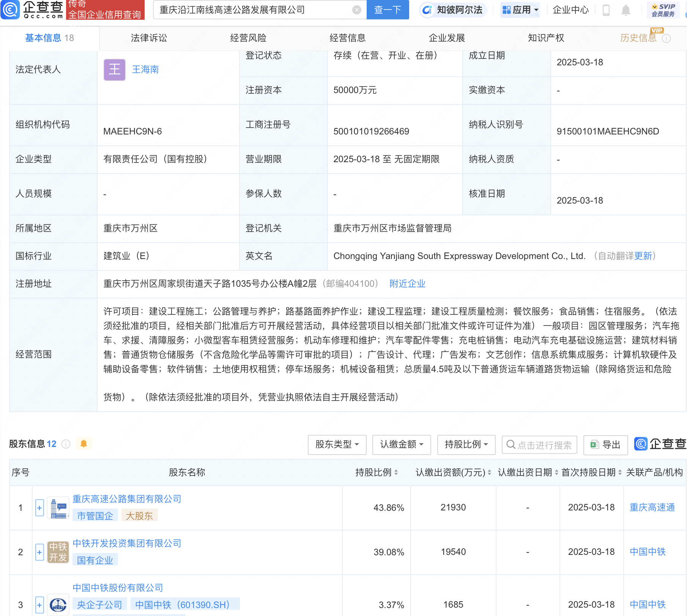Open 中国中铁 link in row 3

click(648, 605)
